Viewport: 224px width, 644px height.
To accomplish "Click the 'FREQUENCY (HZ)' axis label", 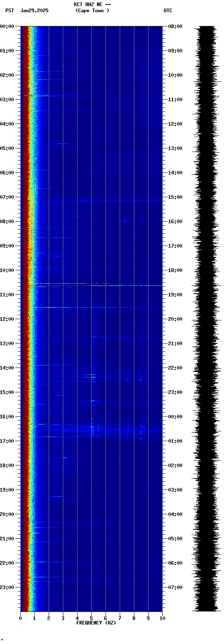I will [96, 623].
